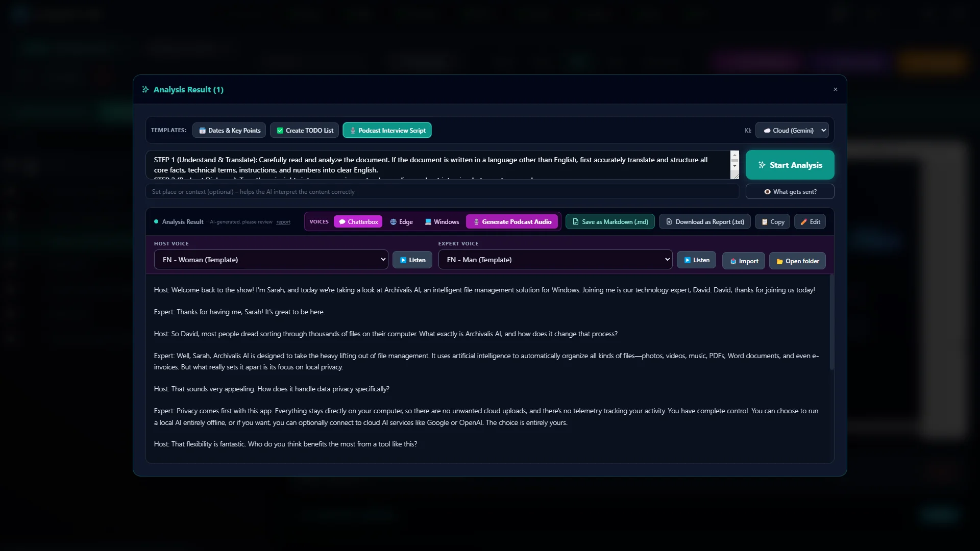The image size is (980, 551).
Task: Switch voice engine to Edge
Action: [402, 222]
